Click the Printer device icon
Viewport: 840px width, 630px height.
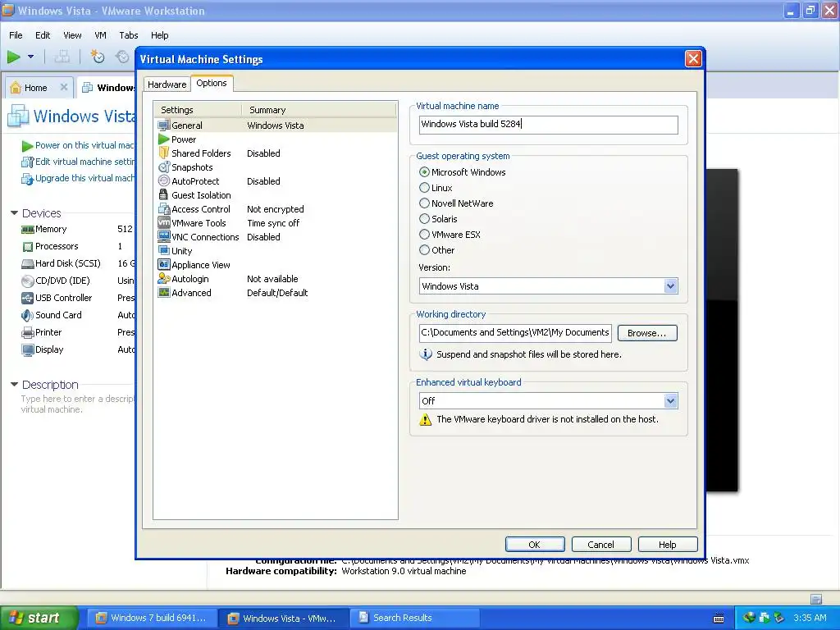click(27, 333)
